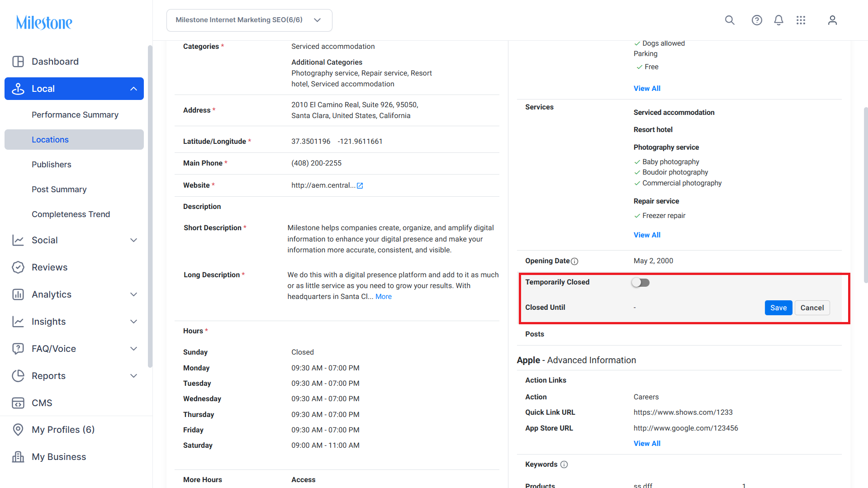The height and width of the screenshot is (488, 868).
Task: Open search with the magnifier icon
Action: (x=730, y=20)
